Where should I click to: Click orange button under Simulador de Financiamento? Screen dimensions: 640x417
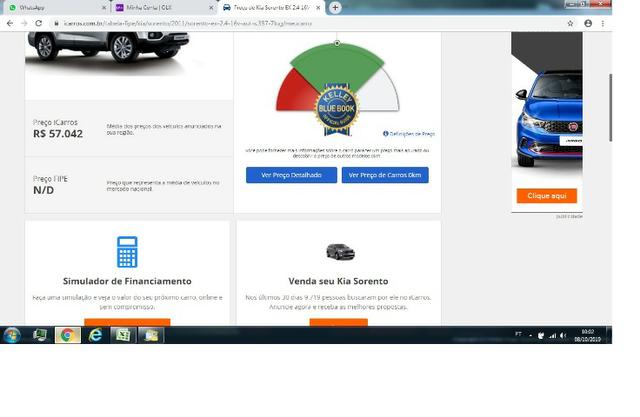click(x=127, y=322)
